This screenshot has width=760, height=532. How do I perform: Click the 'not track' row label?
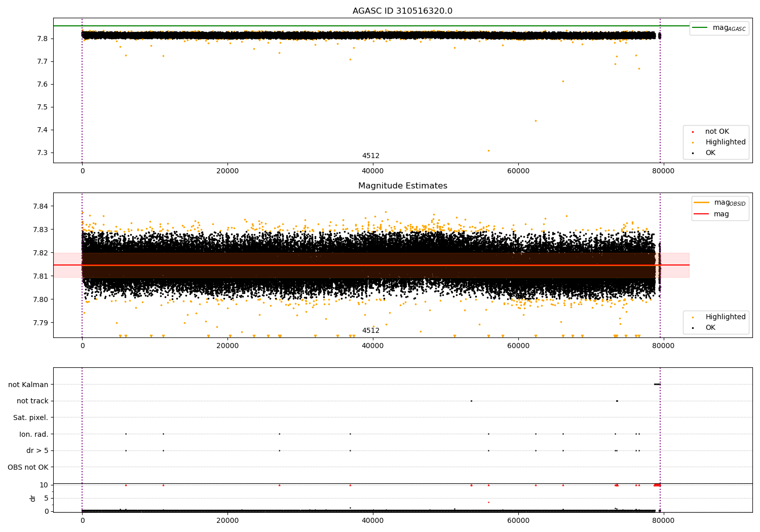coord(32,401)
